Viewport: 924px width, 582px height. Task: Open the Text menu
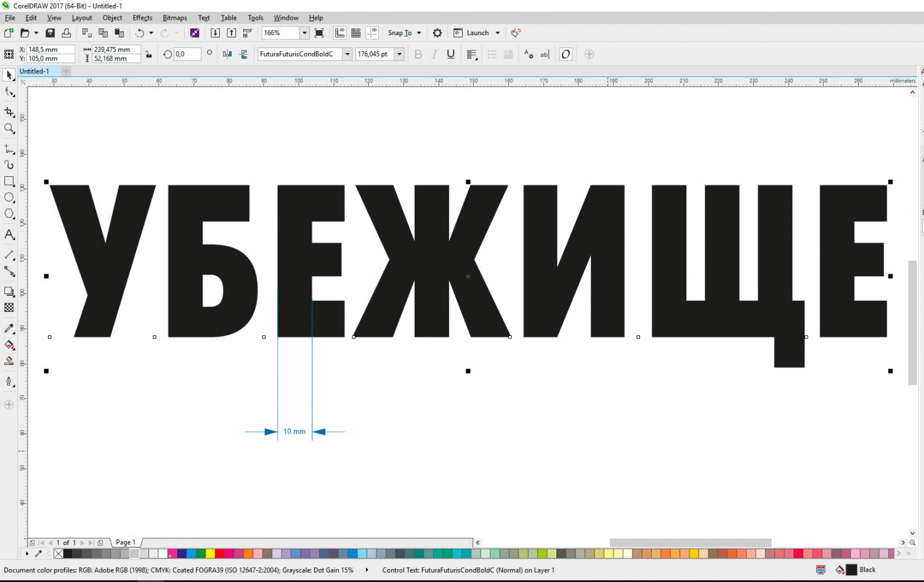pyautogui.click(x=204, y=18)
